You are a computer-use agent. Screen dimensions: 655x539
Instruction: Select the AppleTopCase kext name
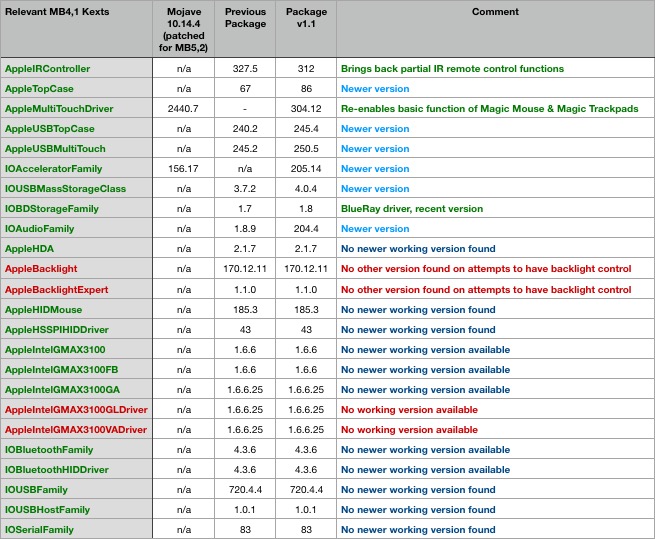[x=39, y=89]
